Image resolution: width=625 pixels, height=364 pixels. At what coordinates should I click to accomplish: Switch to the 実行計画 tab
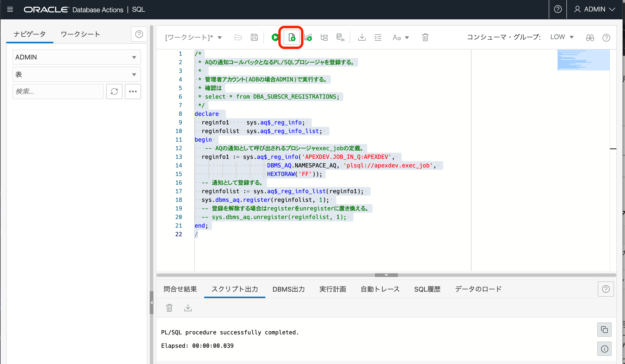(x=333, y=289)
